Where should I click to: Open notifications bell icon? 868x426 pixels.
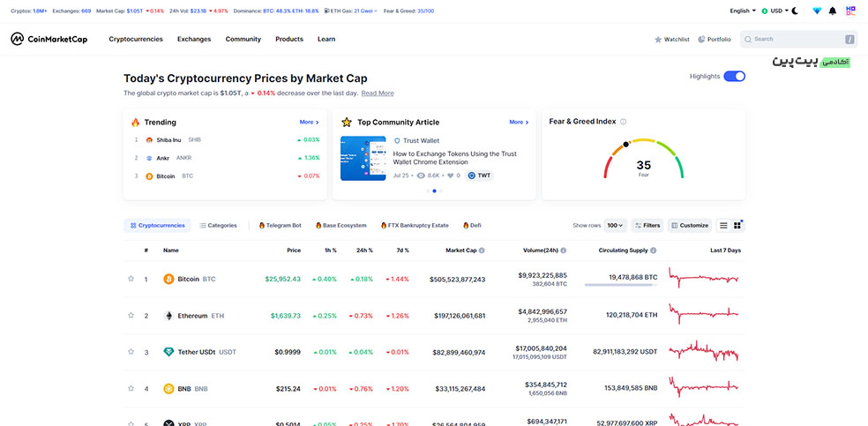pyautogui.click(x=833, y=11)
